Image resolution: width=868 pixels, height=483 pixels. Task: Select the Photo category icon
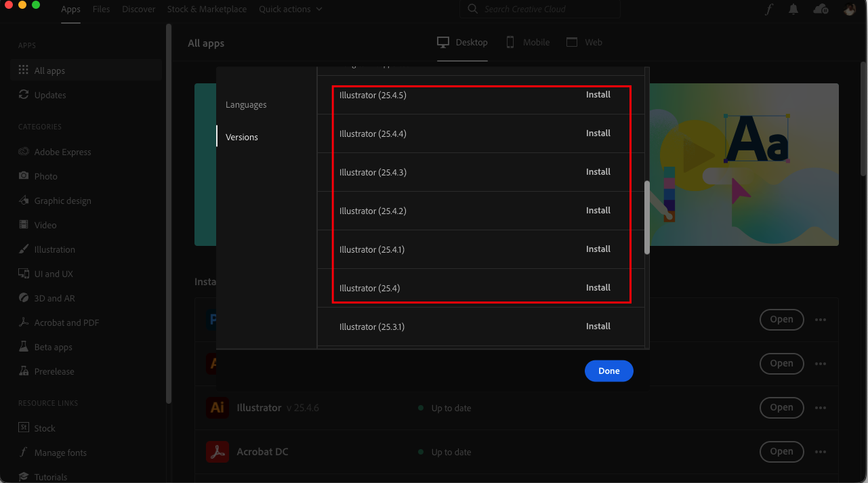[x=22, y=176]
